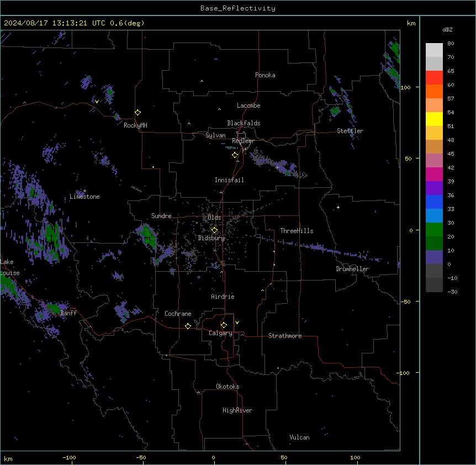The width and height of the screenshot is (476, 465).
Task: Click the yellow station marker near RockyMH
Action: (137, 113)
